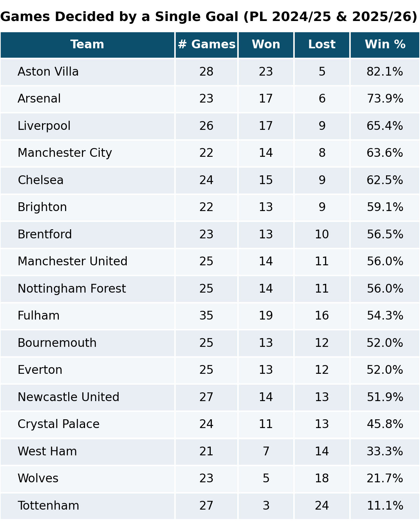Select the West Ham team cell

[47, 451]
